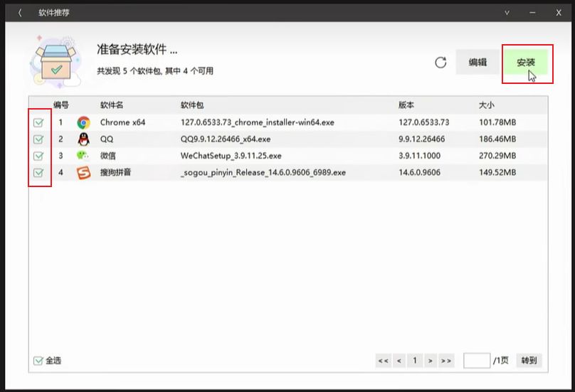The width and height of the screenshot is (575, 392).
Task: Uncheck the Chrome x64 checkbox
Action: pos(39,122)
